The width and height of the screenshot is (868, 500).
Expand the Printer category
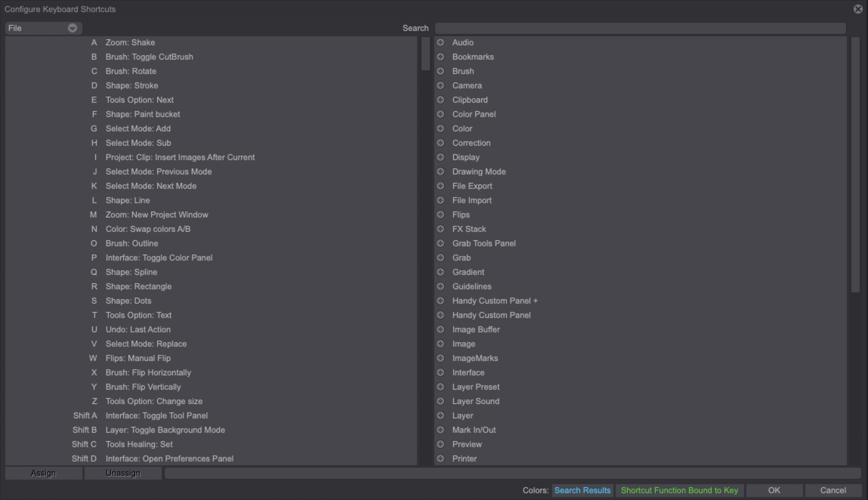coord(441,458)
